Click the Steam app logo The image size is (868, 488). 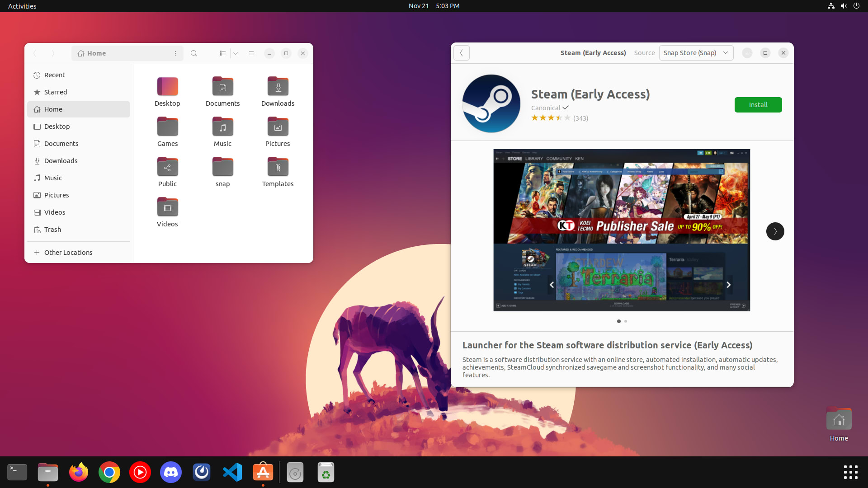click(x=491, y=103)
